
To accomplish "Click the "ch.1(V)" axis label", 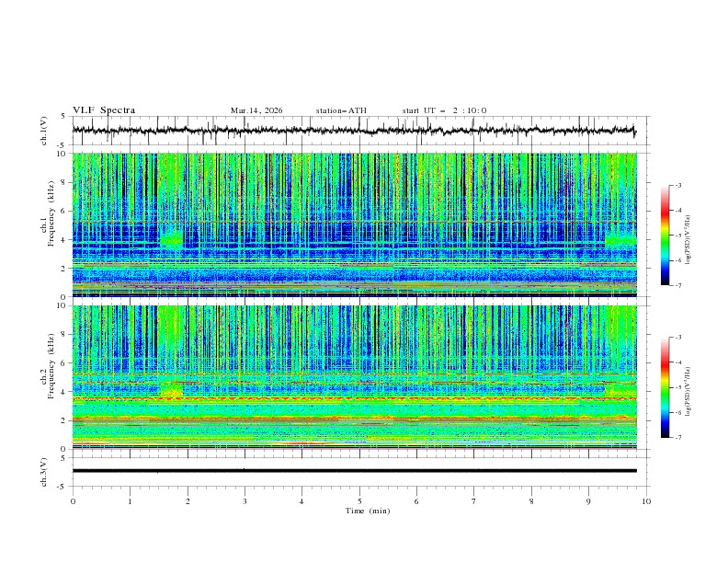I will pos(44,131).
